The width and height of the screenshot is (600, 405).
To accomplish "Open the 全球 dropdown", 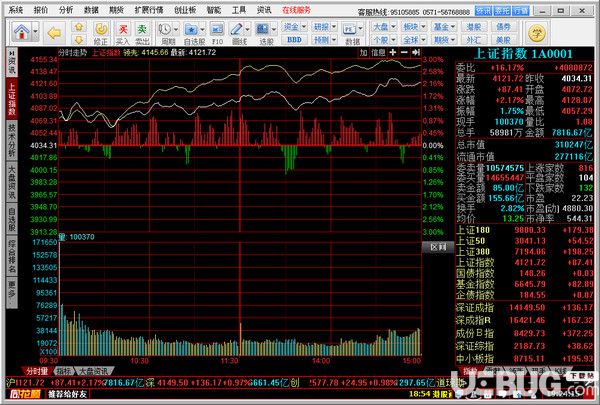I will [x=414, y=39].
